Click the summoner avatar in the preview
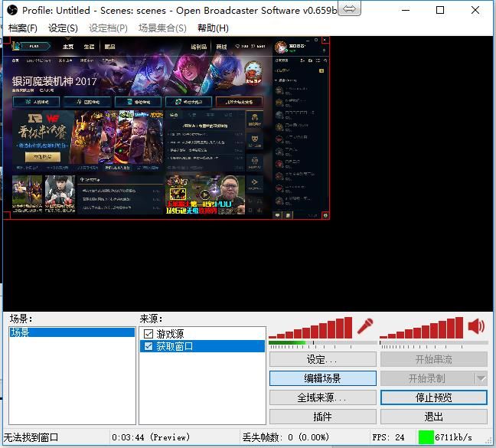The image size is (496, 448). coord(281,47)
